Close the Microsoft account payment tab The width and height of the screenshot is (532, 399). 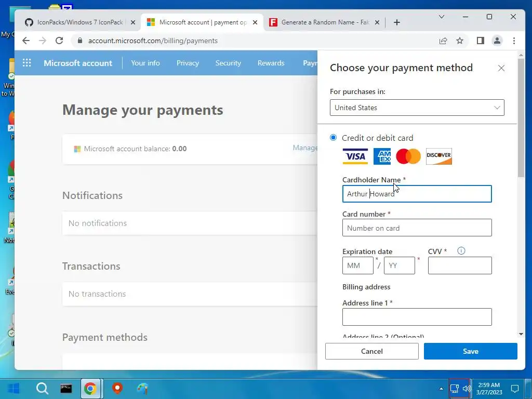point(255,22)
